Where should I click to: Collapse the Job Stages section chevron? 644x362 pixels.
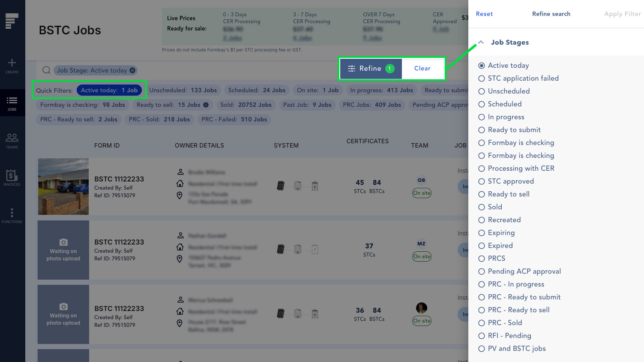pyautogui.click(x=481, y=42)
